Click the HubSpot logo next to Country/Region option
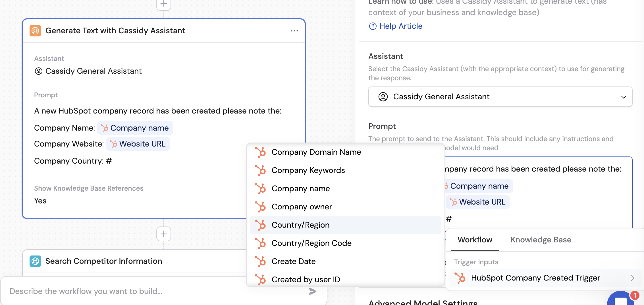This screenshot has height=305, width=644. [261, 225]
